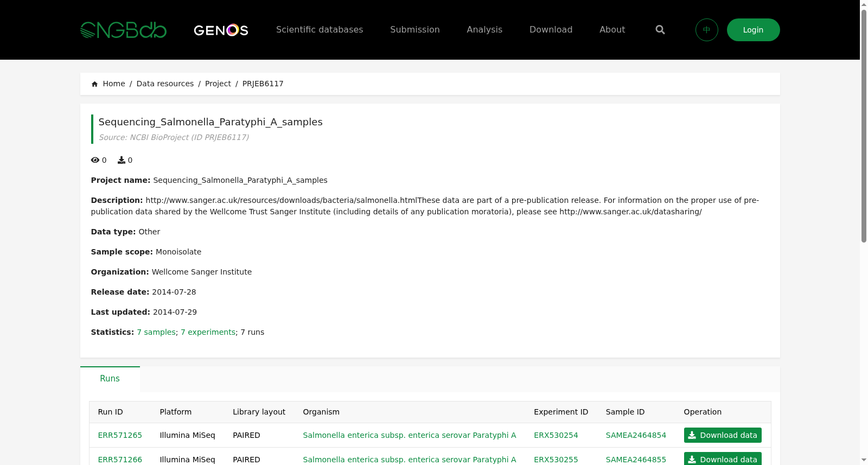The height and width of the screenshot is (465, 868).
Task: Open organism link in ERR571265 row
Action: click(410, 435)
